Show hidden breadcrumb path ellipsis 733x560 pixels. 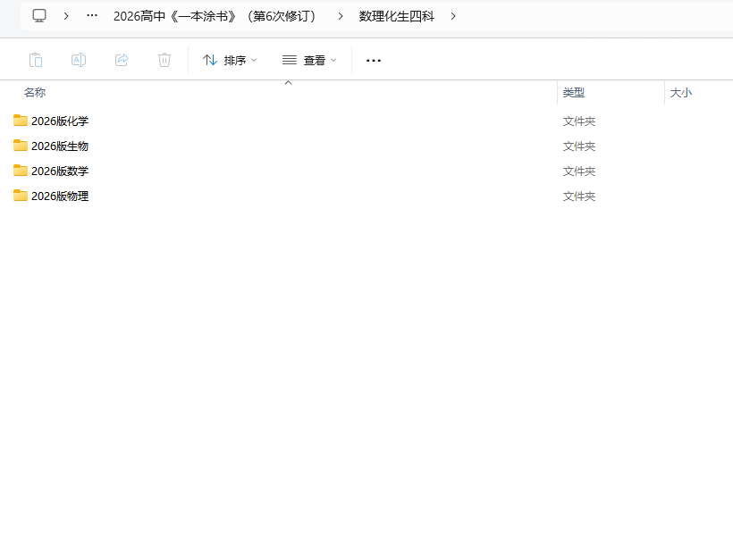92,16
